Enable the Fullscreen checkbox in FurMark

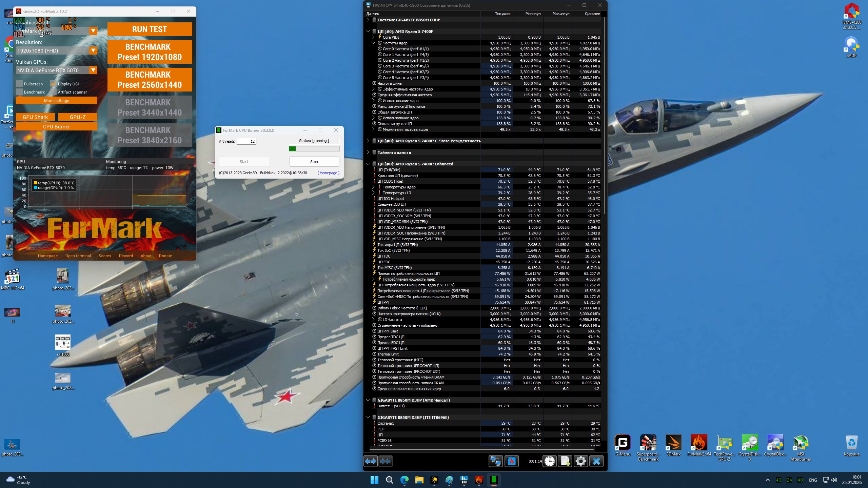[x=19, y=84]
